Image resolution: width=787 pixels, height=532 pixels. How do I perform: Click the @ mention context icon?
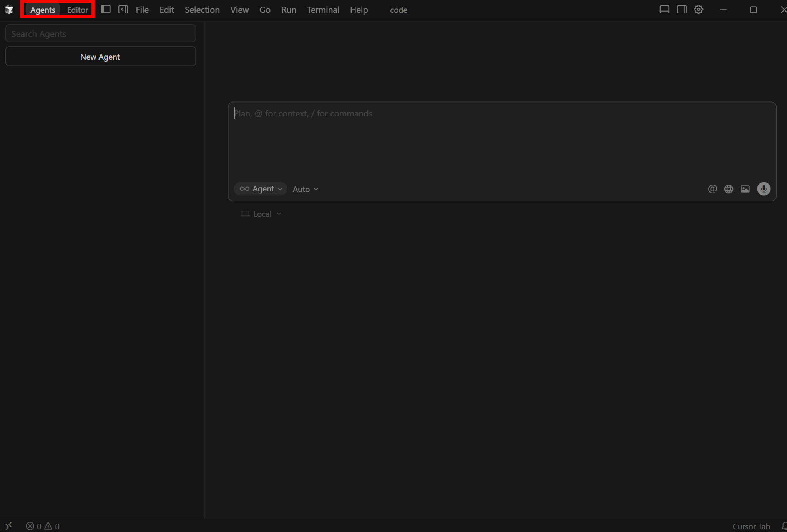[712, 189]
